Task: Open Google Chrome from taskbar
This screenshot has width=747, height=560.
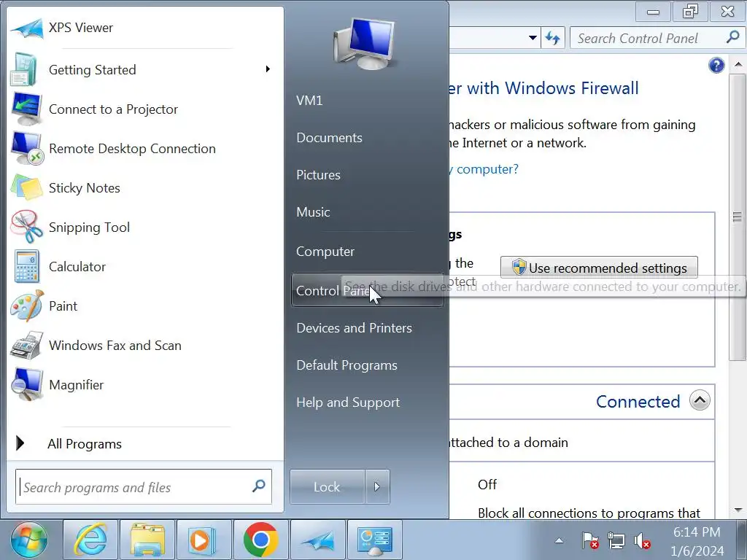Action: pyautogui.click(x=260, y=540)
